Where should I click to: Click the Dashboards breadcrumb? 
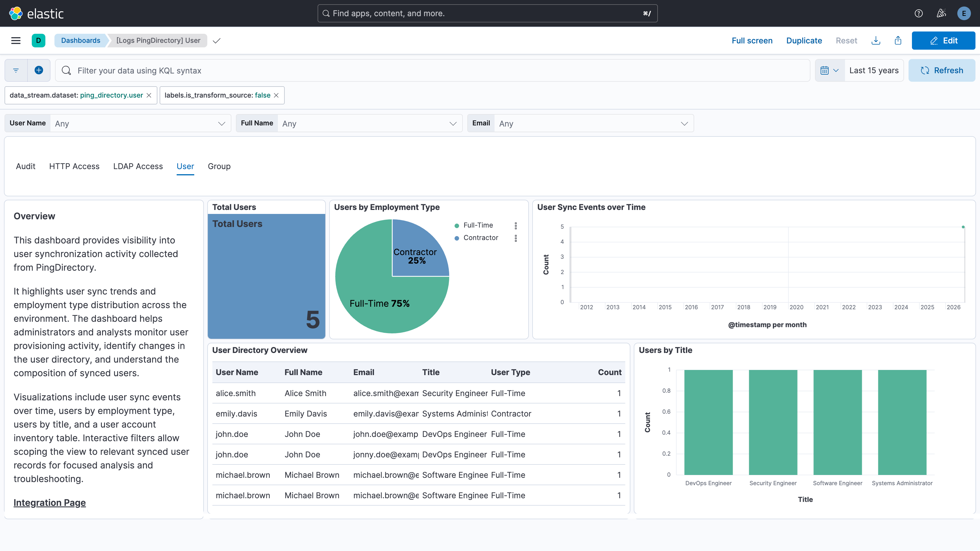coord(81,40)
